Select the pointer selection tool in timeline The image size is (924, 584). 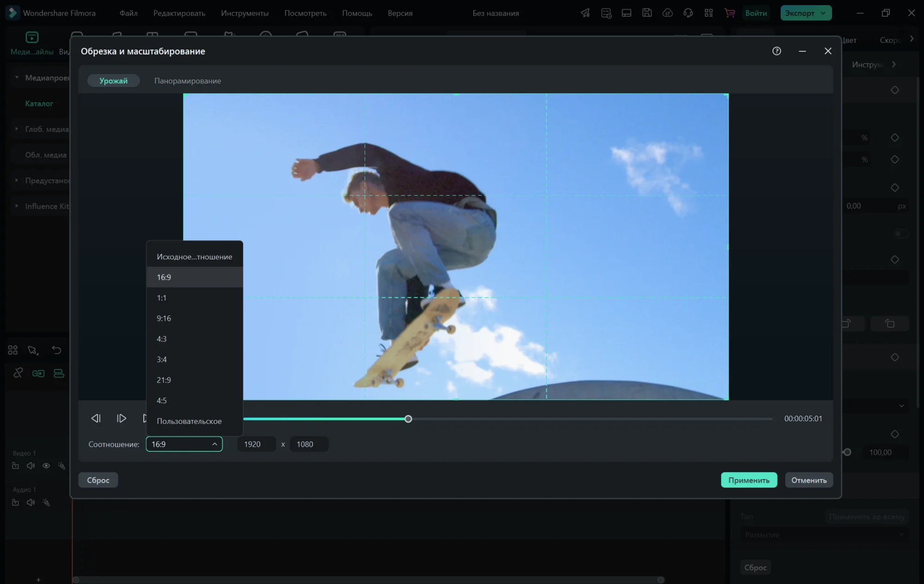pyautogui.click(x=33, y=350)
